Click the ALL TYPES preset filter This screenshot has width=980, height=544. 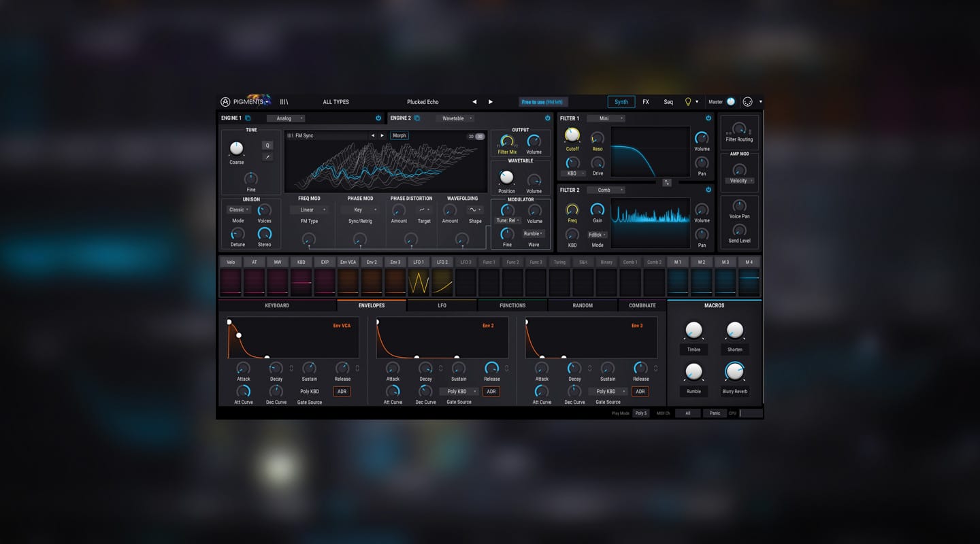336,102
